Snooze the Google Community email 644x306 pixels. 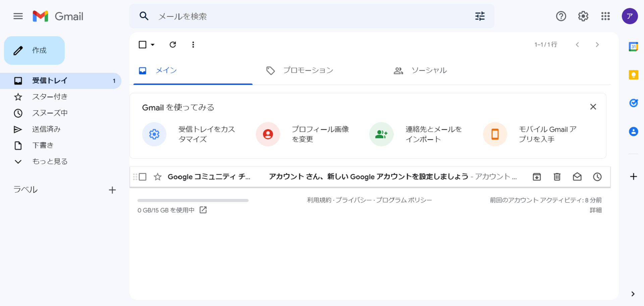click(x=597, y=177)
